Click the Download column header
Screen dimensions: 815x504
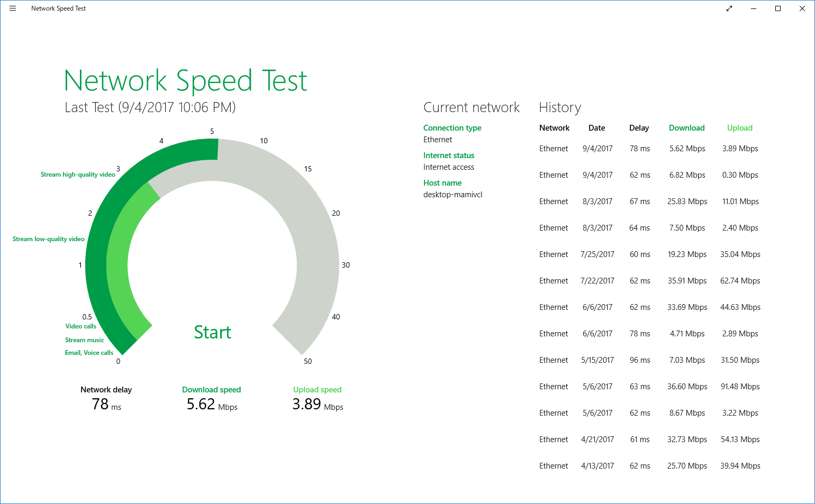pos(687,128)
